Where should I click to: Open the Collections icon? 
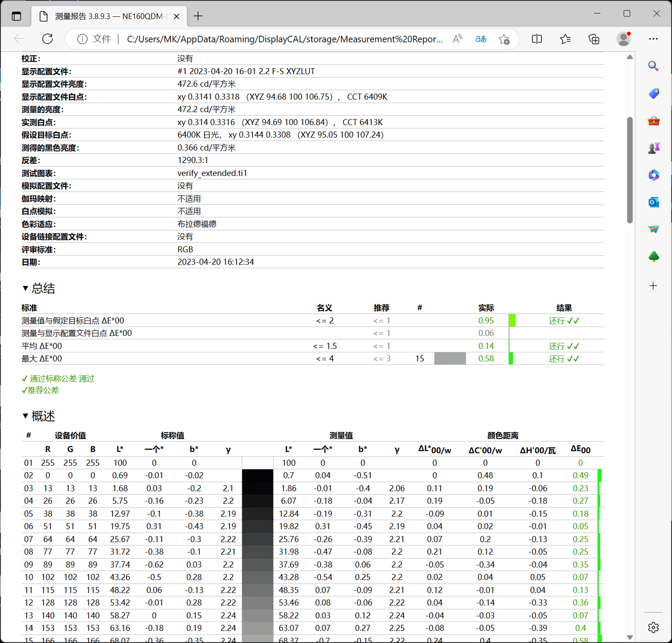594,39
